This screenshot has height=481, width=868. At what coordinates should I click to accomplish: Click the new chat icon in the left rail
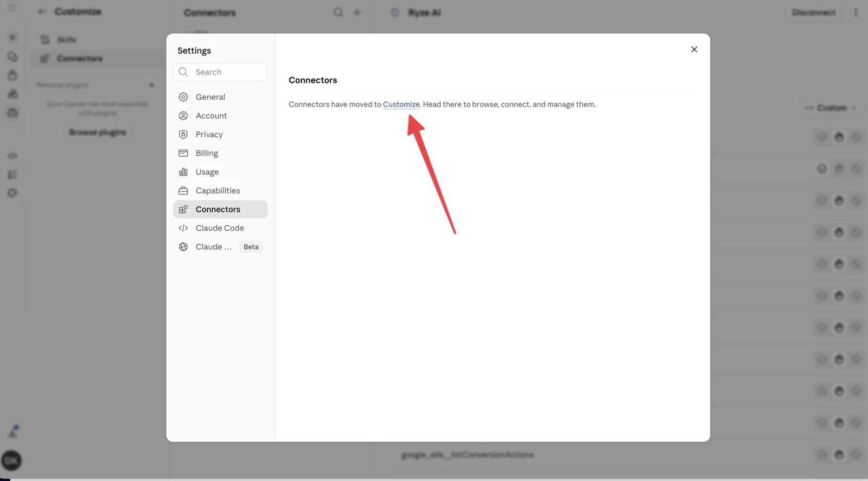(12, 37)
